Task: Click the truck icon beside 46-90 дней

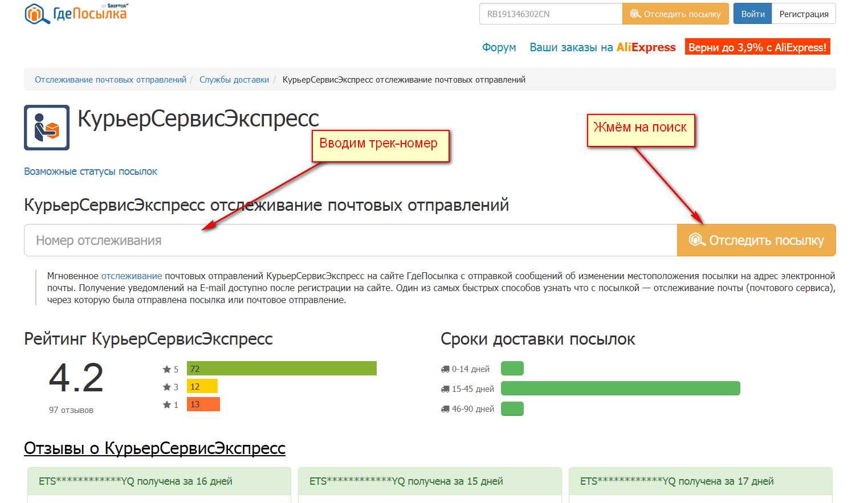Action: pos(445,409)
